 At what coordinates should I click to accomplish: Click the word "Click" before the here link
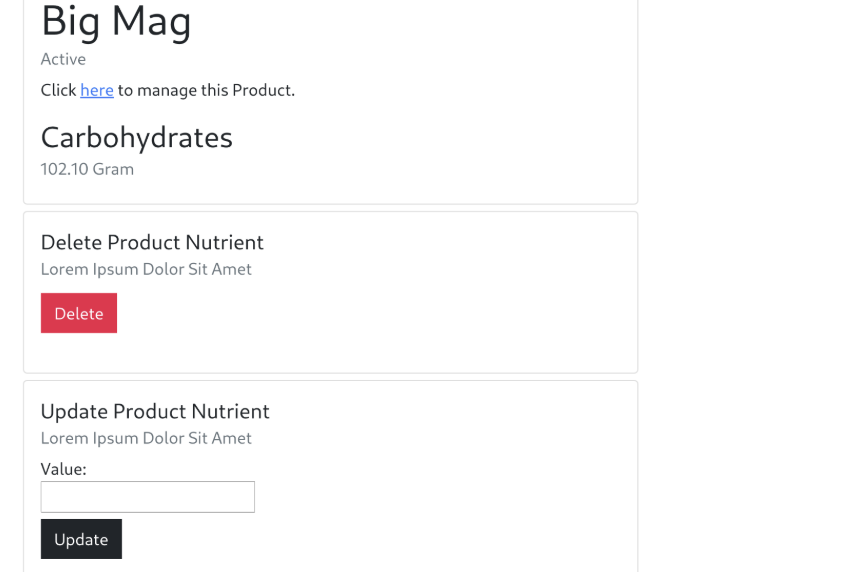point(58,90)
